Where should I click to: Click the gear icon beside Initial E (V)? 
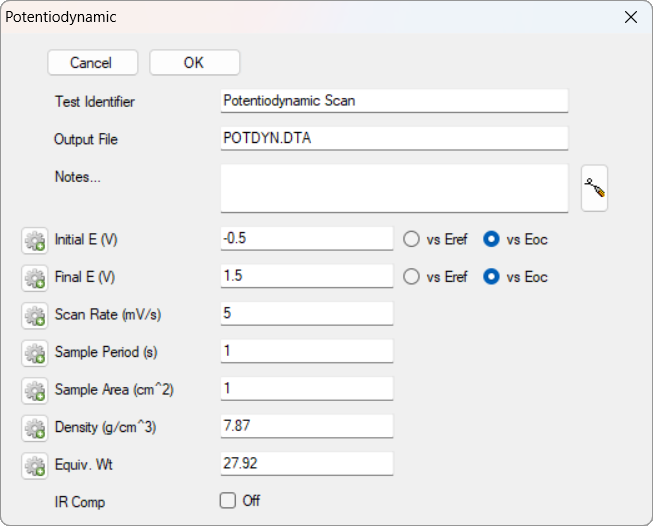point(35,240)
